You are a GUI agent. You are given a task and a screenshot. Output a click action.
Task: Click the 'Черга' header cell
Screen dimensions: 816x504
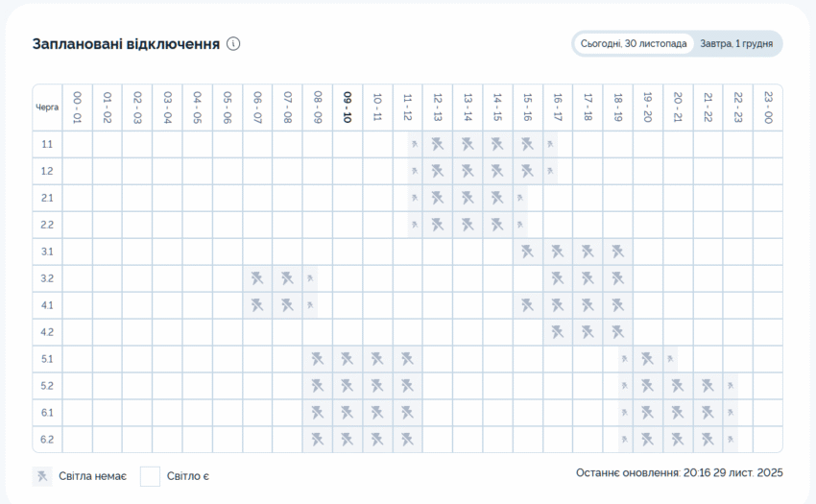[x=47, y=108]
